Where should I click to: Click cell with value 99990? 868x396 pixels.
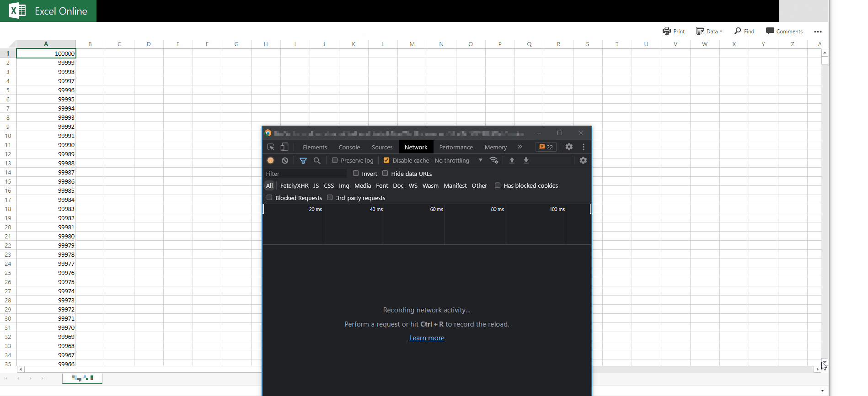tap(46, 145)
